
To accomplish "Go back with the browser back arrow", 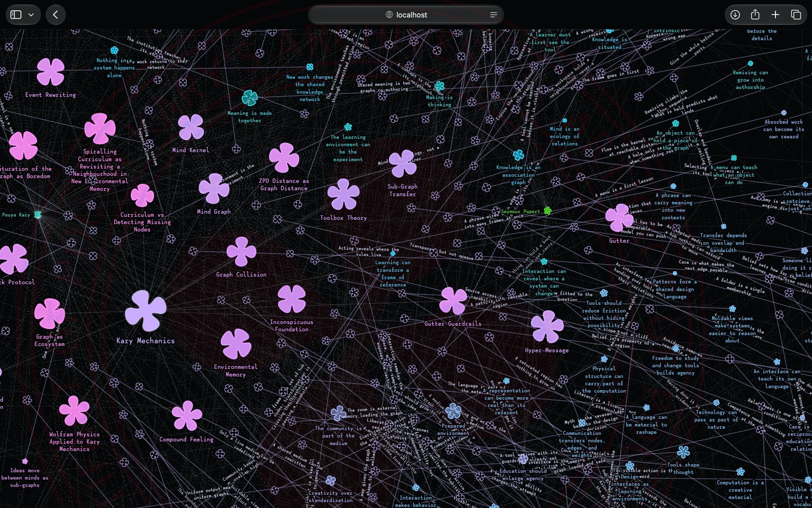I will [x=56, y=15].
